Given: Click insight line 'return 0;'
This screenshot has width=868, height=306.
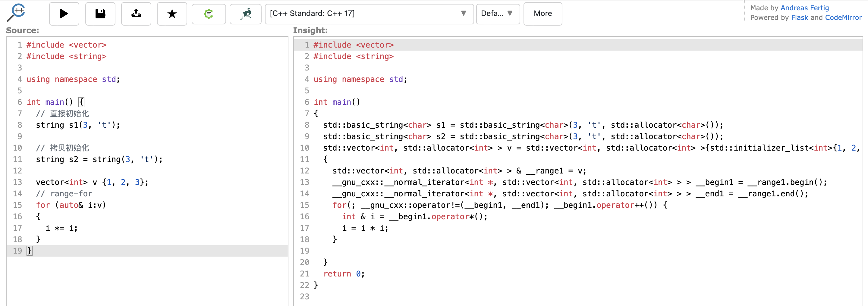Looking at the screenshot, I should pyautogui.click(x=344, y=274).
